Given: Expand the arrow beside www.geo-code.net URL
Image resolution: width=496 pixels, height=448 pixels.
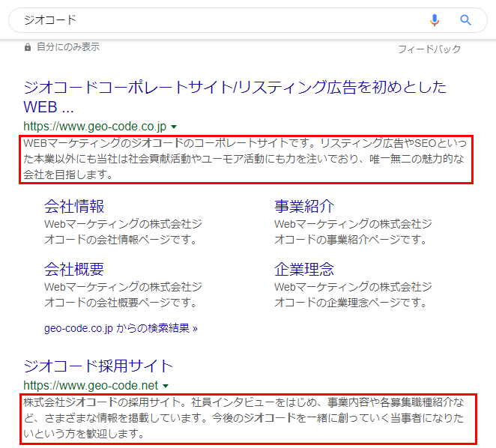Looking at the screenshot, I should click(166, 386).
